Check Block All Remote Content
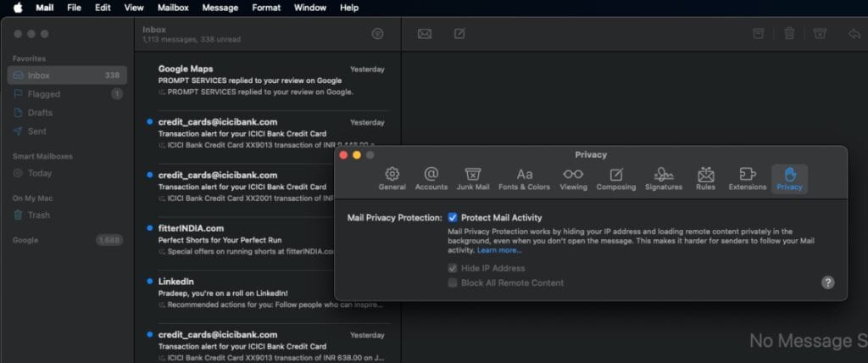The width and height of the screenshot is (868, 363). point(453,282)
